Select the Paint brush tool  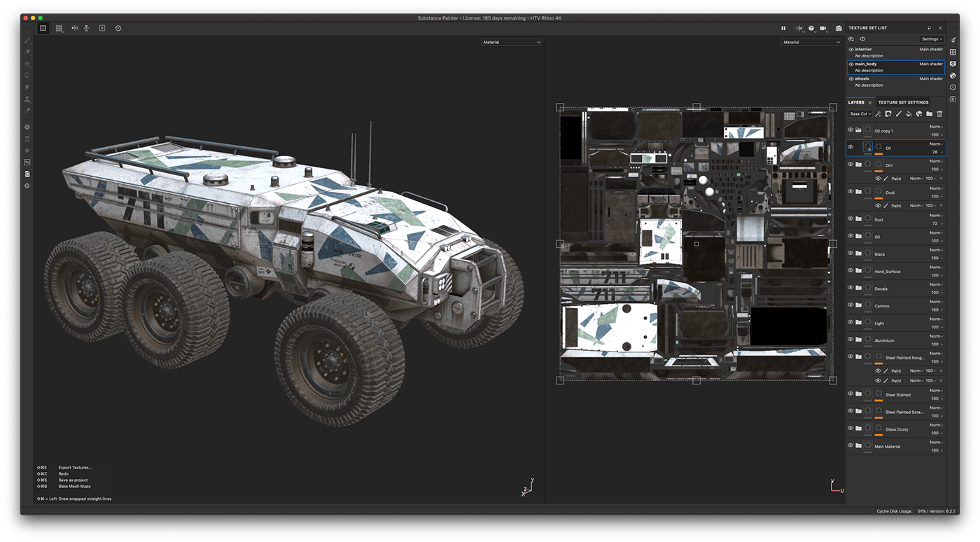(27, 40)
